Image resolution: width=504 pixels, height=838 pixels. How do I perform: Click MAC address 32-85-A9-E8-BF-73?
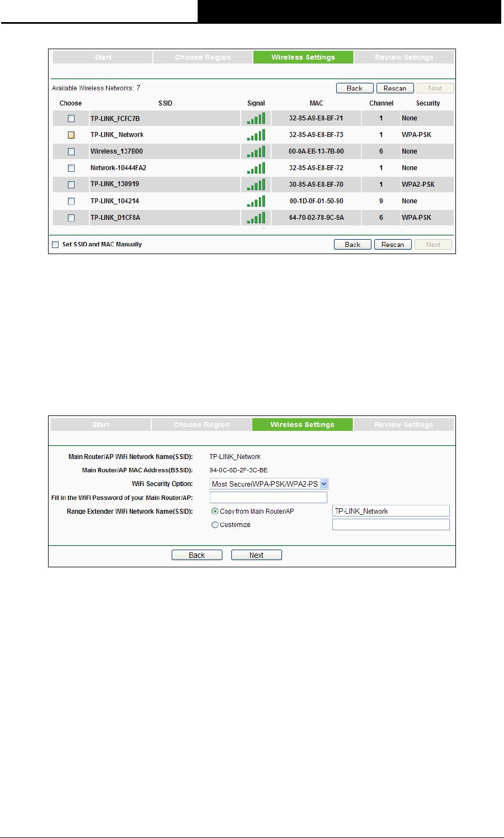[316, 135]
